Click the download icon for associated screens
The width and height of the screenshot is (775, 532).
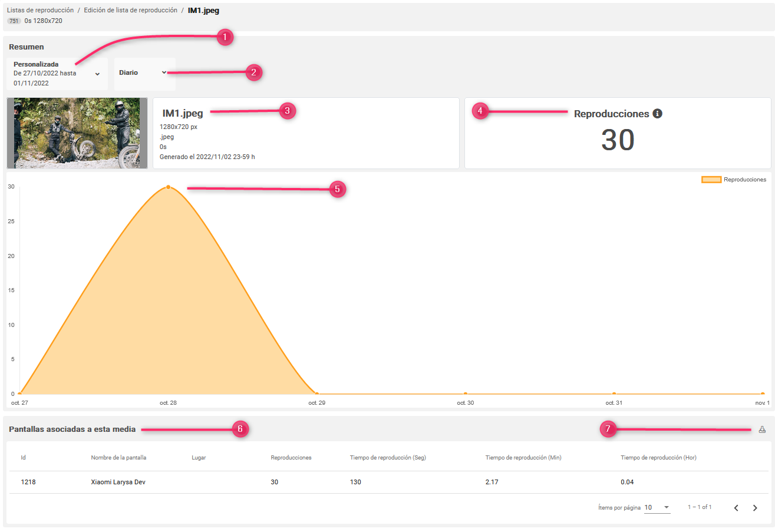(762, 429)
